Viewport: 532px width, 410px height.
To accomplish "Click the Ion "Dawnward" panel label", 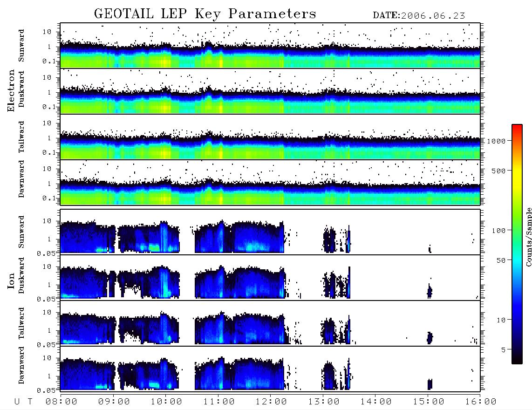I will [x=21, y=365].
